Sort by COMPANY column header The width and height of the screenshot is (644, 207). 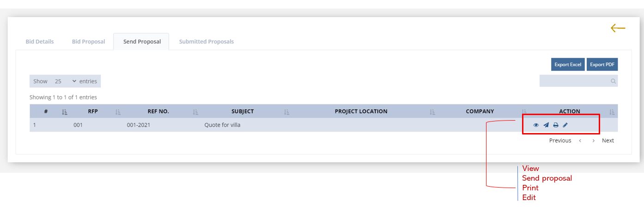pyautogui.click(x=480, y=111)
